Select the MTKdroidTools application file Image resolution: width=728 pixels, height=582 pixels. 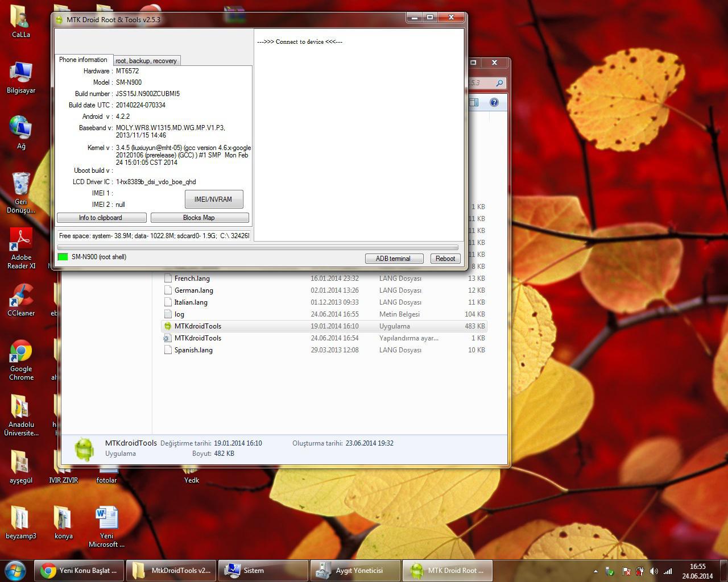pos(197,326)
